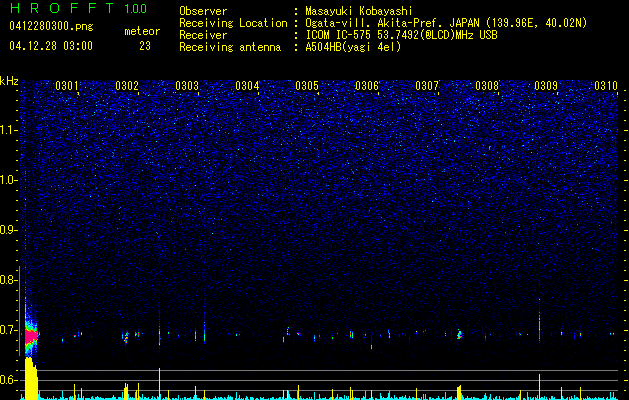Click the 0306 time marker

tap(367, 86)
